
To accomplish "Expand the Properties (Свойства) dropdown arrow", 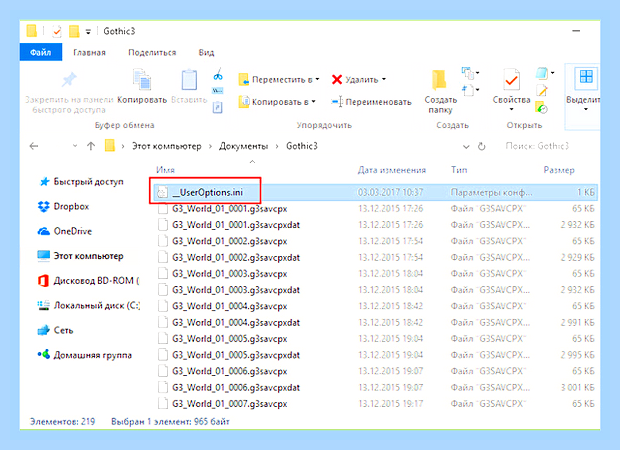I will point(511,110).
